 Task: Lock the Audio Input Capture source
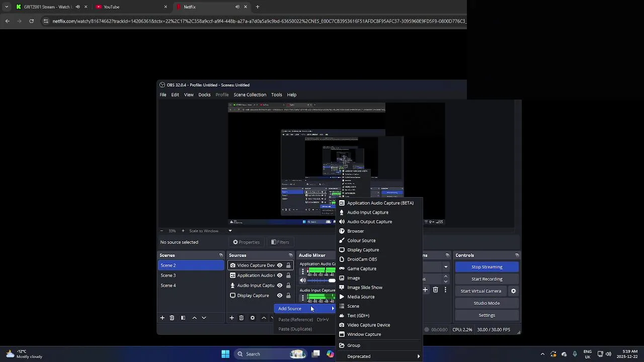tap(288, 286)
